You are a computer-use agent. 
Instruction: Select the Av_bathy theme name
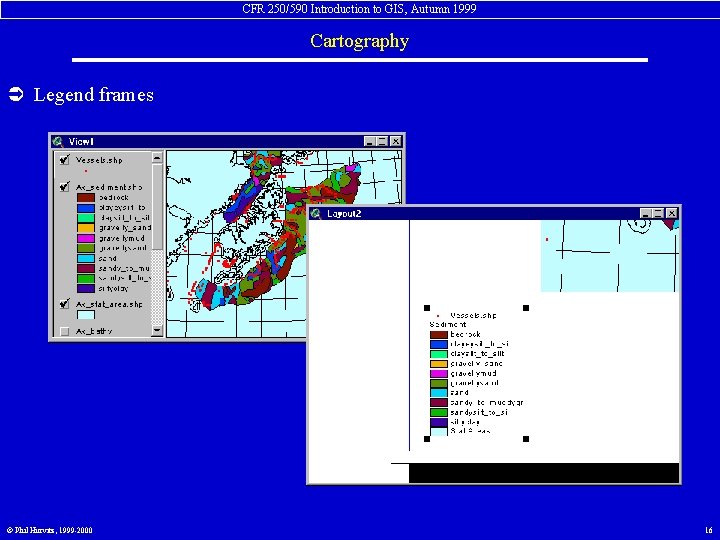[x=94, y=331]
